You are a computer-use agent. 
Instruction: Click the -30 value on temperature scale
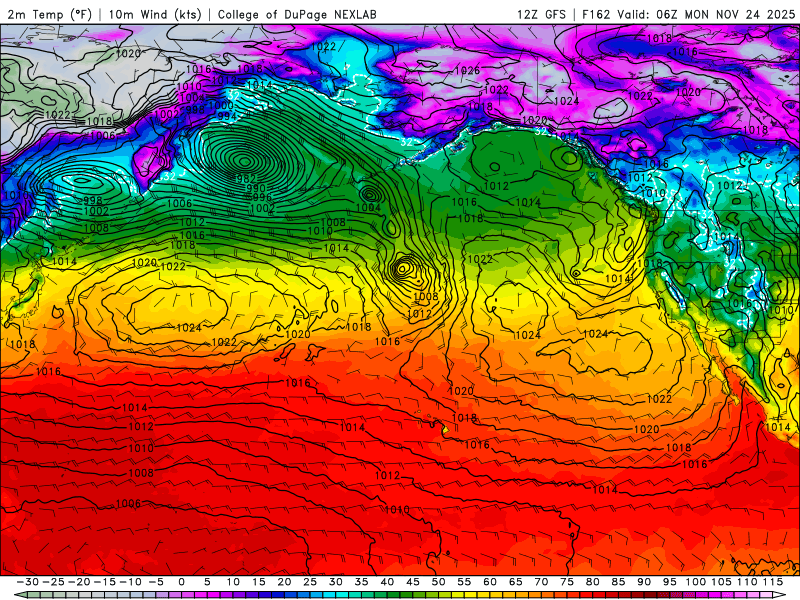28,582
